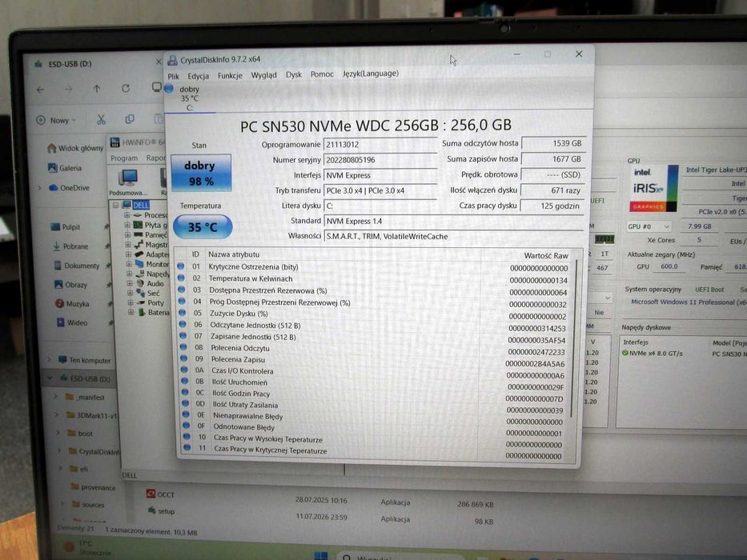Refresh the File Explorer view
The image size is (747, 560).
pos(126,88)
